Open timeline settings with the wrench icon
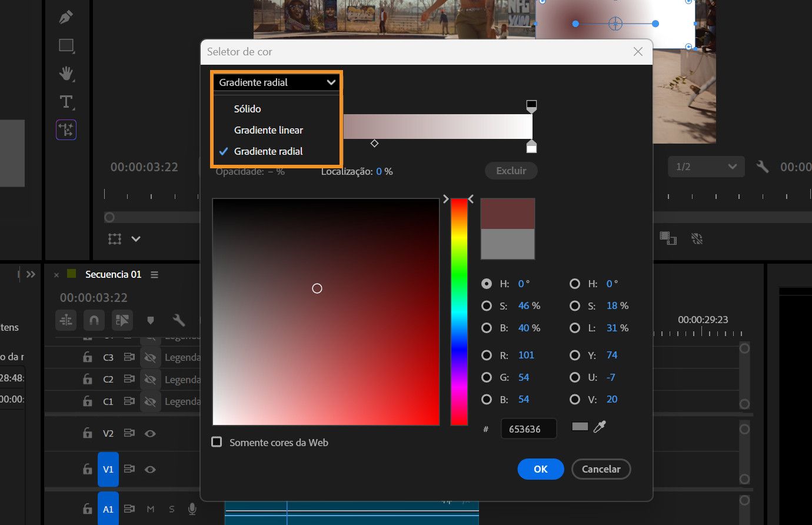 tap(179, 320)
